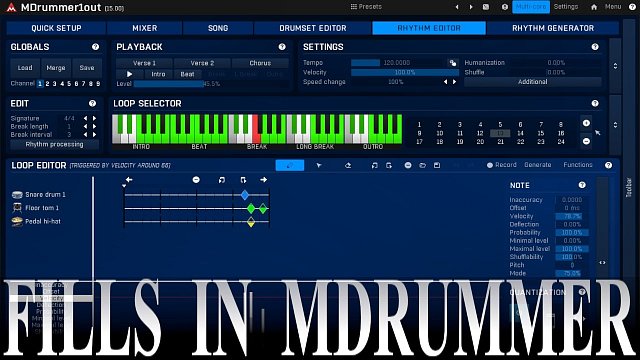The image size is (640, 360).
Task: Click the yellow Pedal hi-hat note diamond
Action: 251,222
